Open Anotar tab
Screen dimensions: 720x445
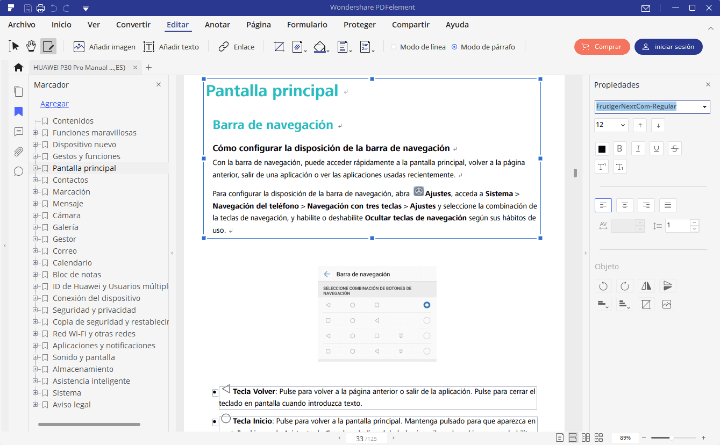pyautogui.click(x=217, y=25)
